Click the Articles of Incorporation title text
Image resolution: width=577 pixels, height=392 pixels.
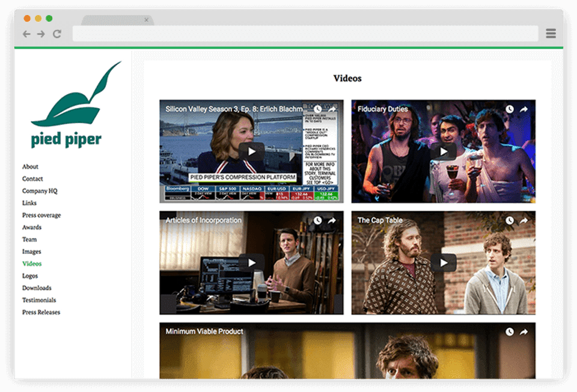(204, 220)
